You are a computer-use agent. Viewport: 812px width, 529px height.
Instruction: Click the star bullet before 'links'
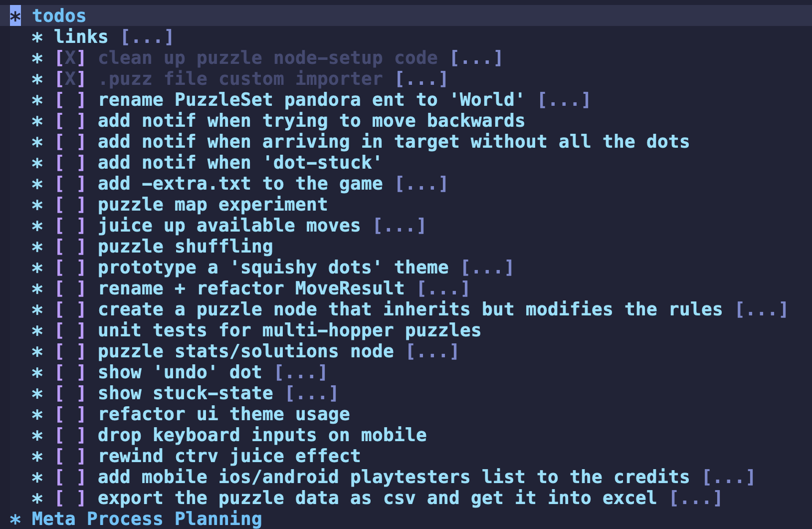[x=37, y=37]
